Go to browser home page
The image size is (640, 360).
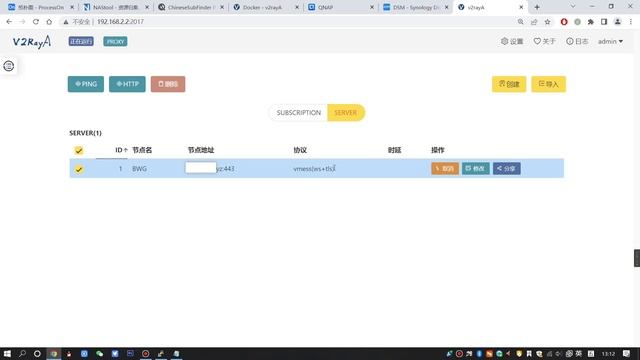[49, 22]
